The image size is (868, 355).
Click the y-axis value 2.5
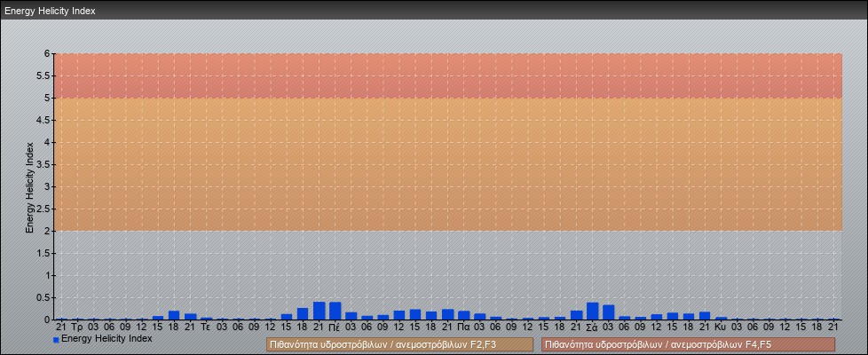click(x=43, y=209)
